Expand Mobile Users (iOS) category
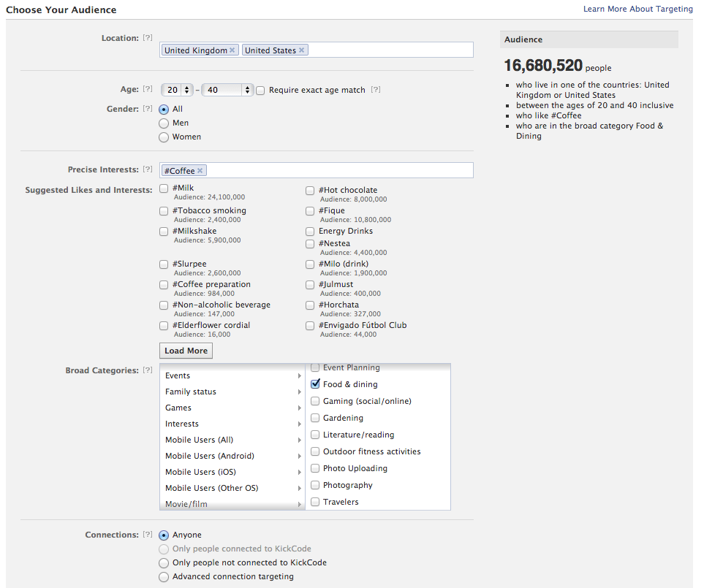The width and height of the screenshot is (704, 588). click(232, 472)
